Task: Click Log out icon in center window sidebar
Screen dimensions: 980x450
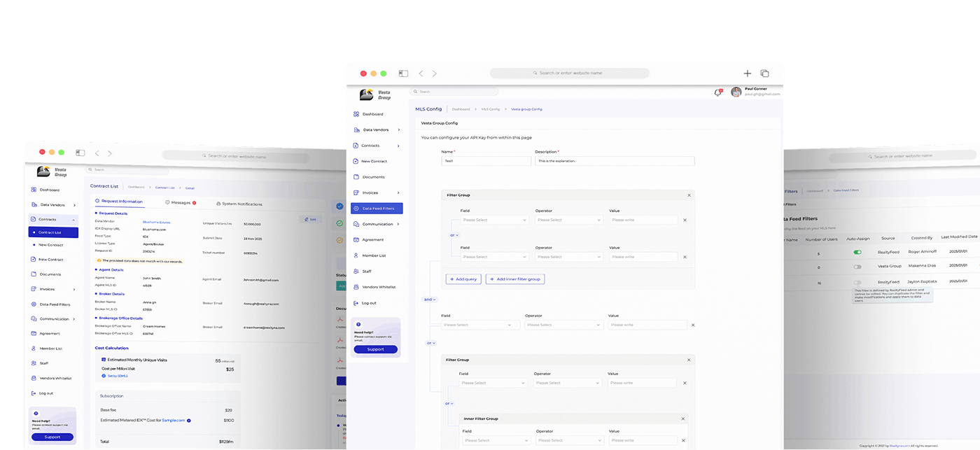Action: [x=356, y=303]
